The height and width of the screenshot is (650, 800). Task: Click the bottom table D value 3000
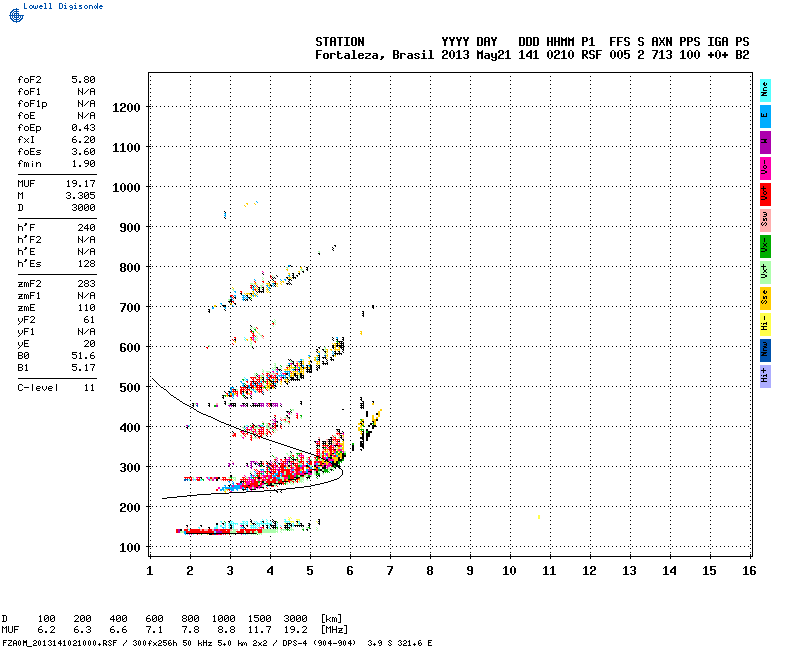pyautogui.click(x=295, y=619)
